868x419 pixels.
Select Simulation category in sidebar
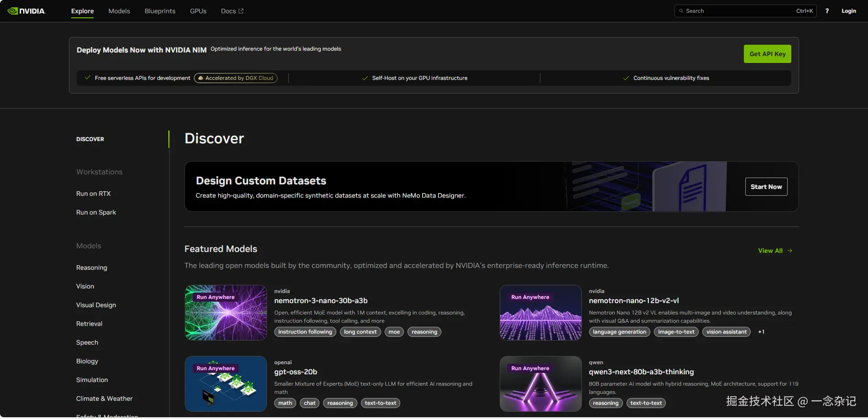[x=92, y=380]
